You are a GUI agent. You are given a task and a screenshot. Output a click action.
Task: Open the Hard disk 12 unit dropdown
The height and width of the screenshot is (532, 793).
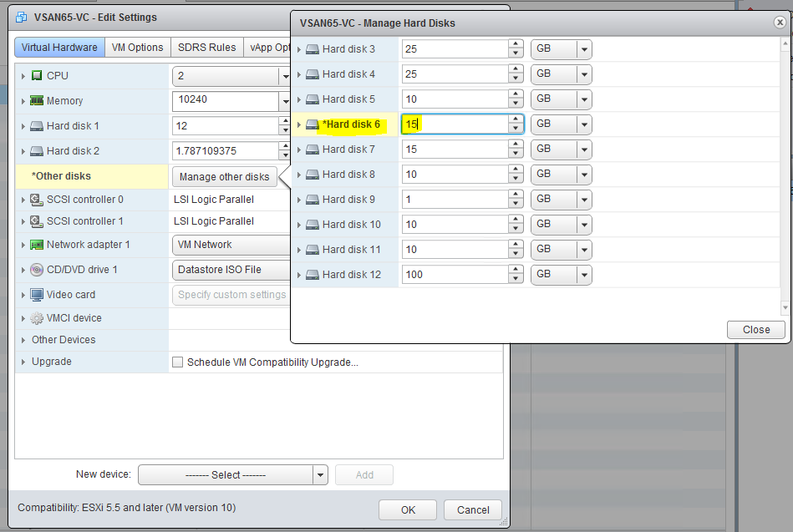(584, 275)
